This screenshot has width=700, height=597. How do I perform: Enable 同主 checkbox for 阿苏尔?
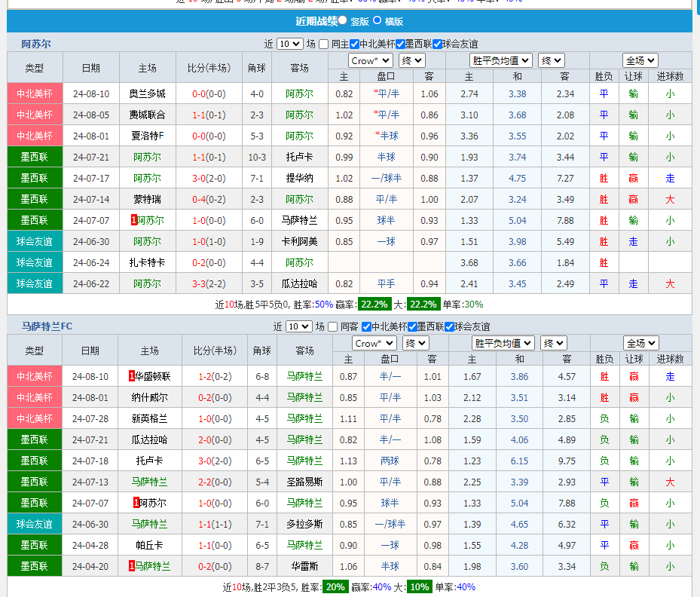323,44
